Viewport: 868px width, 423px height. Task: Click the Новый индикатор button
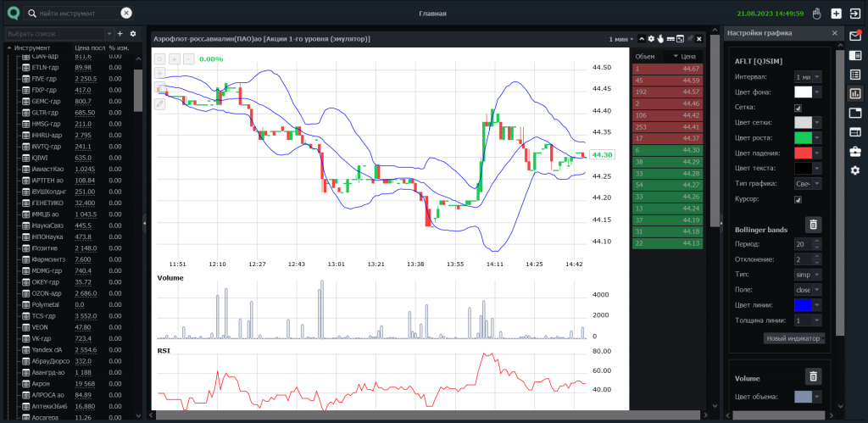[793, 338]
